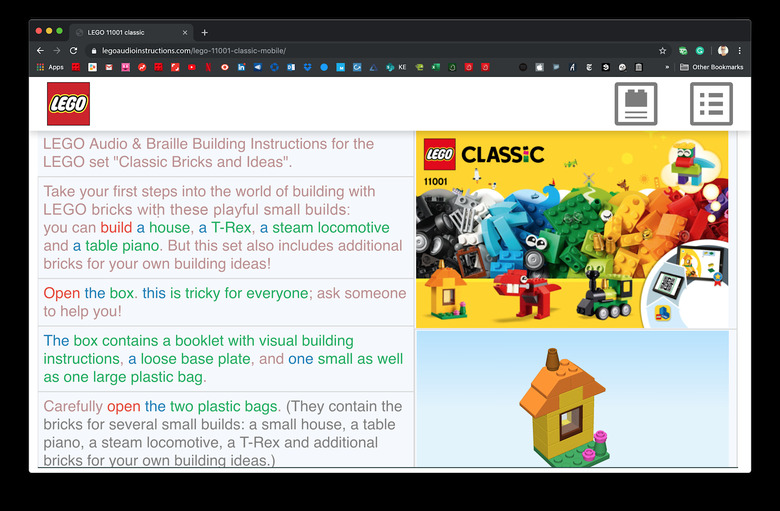
Task: Close the LEGO 11001 classic tab
Action: pos(185,32)
